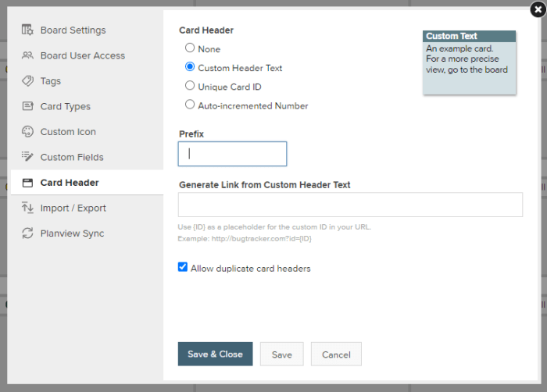
Task: Click the Card Types icon
Action: tap(27, 106)
